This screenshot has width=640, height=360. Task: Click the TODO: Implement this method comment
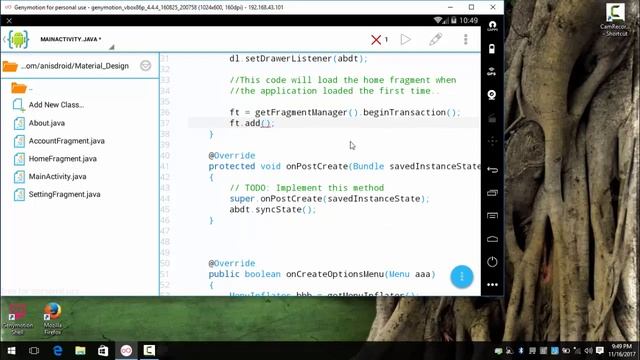tap(307, 188)
